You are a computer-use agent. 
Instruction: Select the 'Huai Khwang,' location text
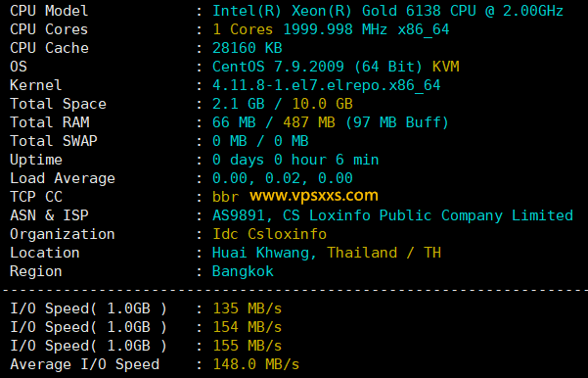click(x=265, y=253)
